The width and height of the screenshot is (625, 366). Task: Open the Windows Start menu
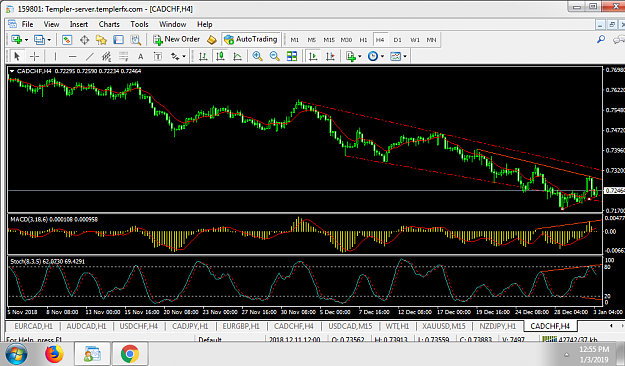(x=16, y=354)
